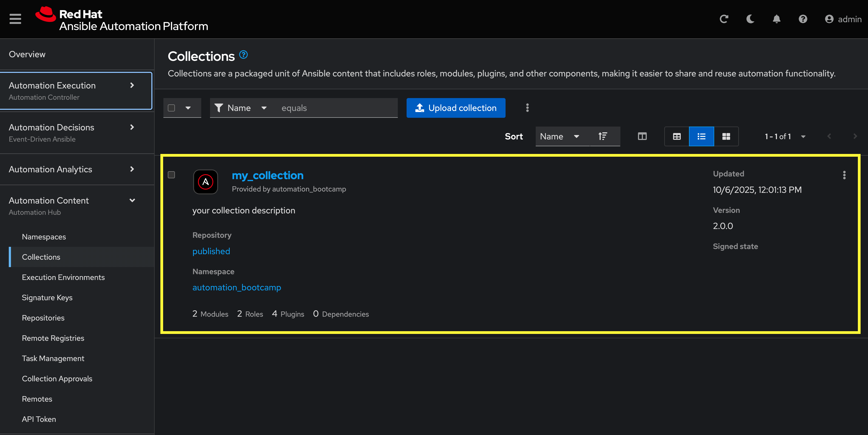The image size is (868, 435).
Task: Open the my_collection link
Action: point(267,175)
